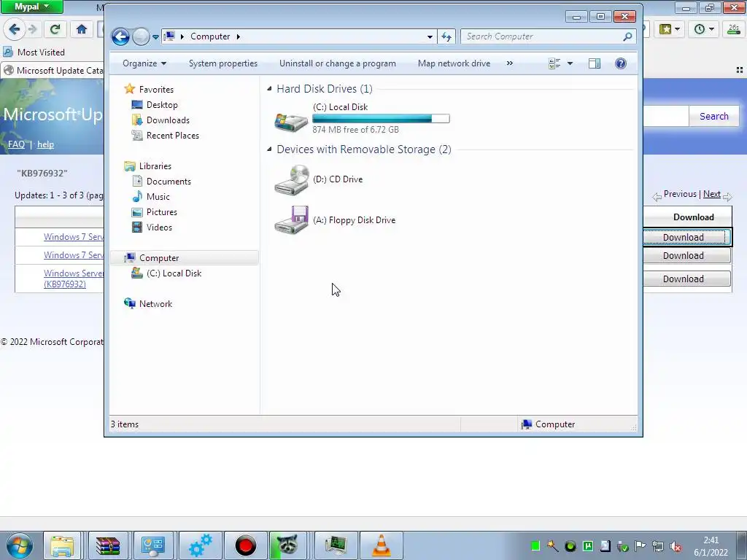The image size is (747, 560).
Task: Click the Change your view icon
Action: pyautogui.click(x=554, y=64)
